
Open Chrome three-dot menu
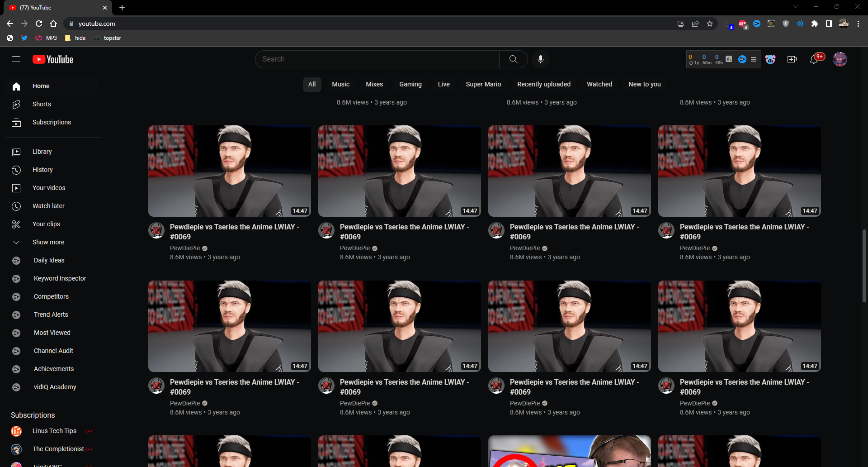[858, 24]
